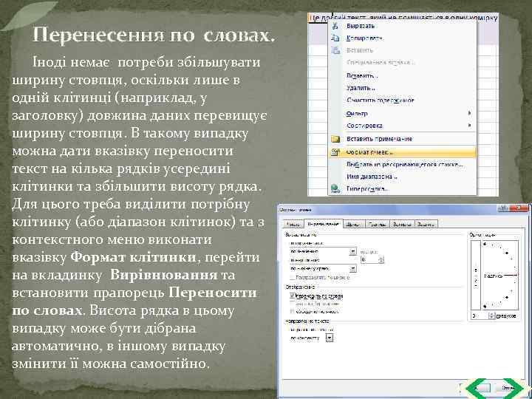
Task: Click the отступ indent value field
Action: click(x=369, y=259)
